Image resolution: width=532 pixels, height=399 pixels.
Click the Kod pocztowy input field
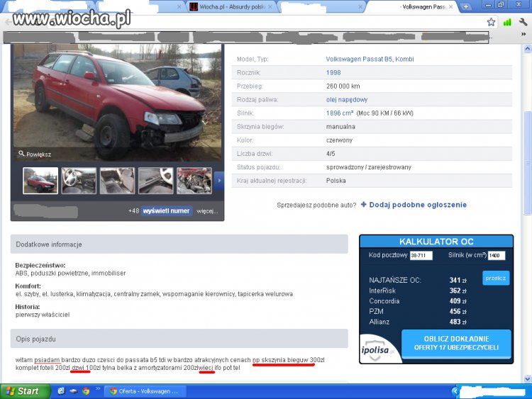pos(421,255)
